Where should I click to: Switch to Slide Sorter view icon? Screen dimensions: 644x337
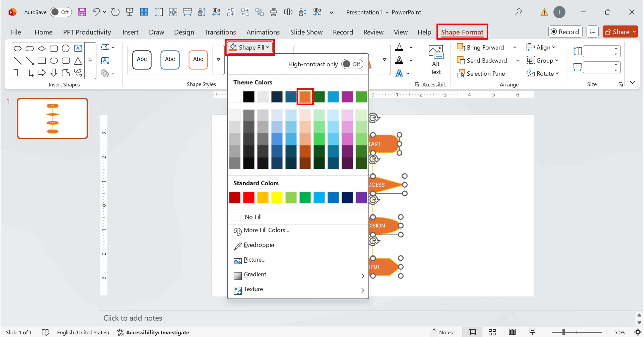point(492,332)
